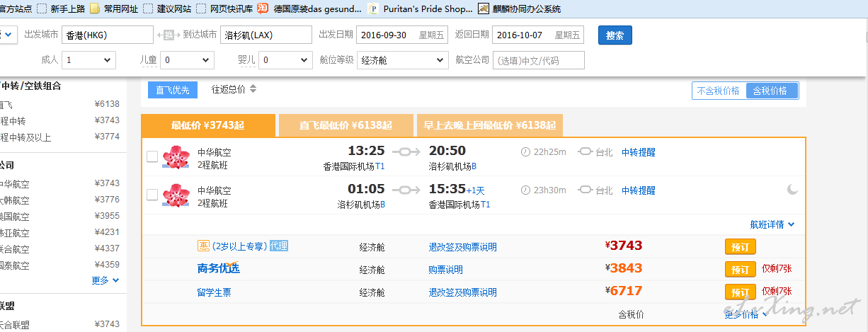This screenshot has height=332, width=868.
Task: Click the 商务优选 logo
Action: pyautogui.click(x=218, y=268)
